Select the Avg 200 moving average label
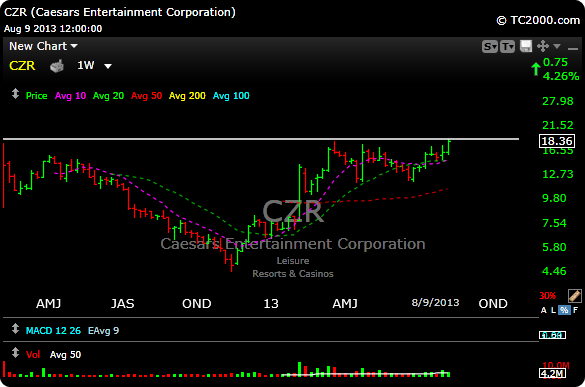This screenshot has width=585, height=387. coord(187,96)
